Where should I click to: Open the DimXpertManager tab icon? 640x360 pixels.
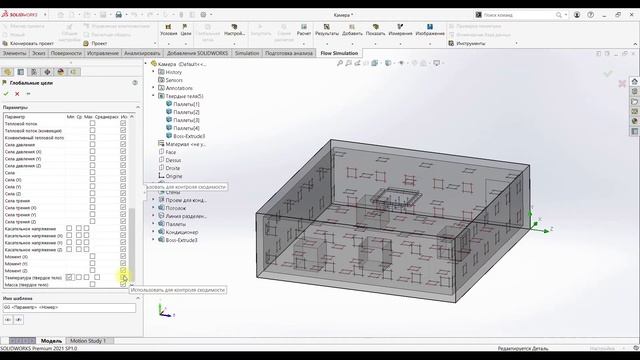47,72
